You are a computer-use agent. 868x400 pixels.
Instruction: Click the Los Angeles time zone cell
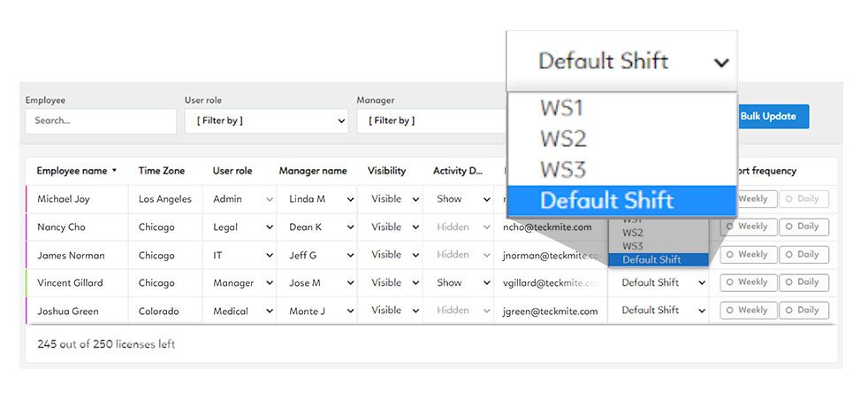click(165, 199)
